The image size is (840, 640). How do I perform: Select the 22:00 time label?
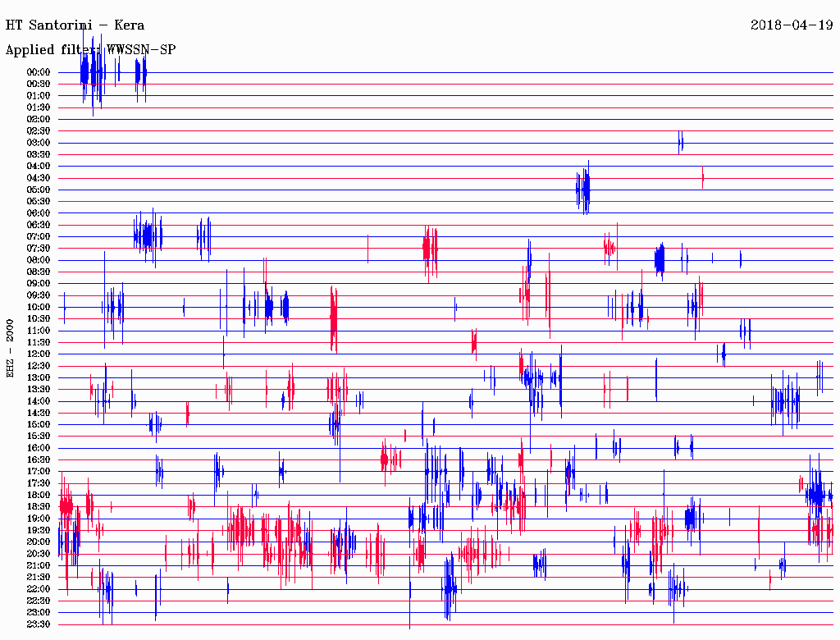39,589
